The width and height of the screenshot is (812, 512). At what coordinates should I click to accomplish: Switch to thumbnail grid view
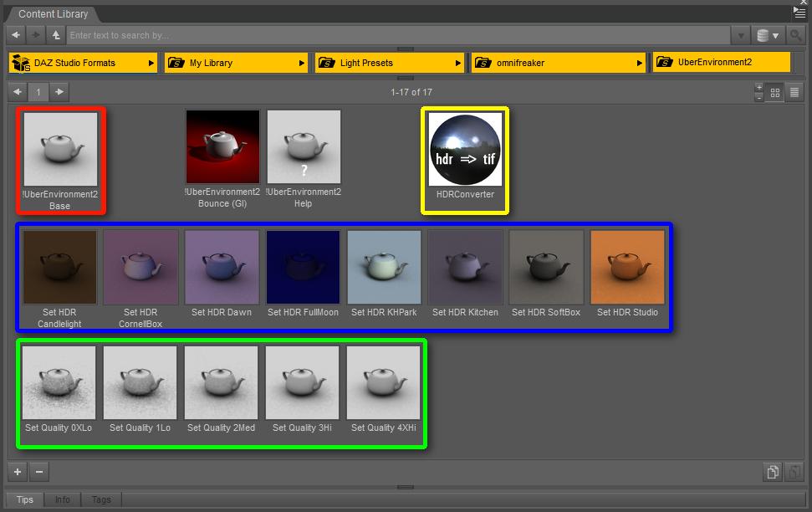[x=774, y=92]
